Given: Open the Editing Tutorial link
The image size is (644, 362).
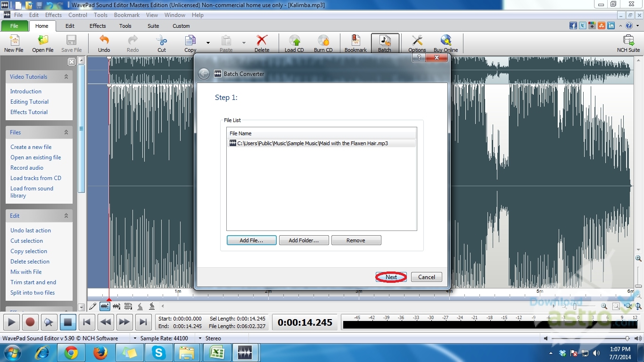Looking at the screenshot, I should point(30,102).
